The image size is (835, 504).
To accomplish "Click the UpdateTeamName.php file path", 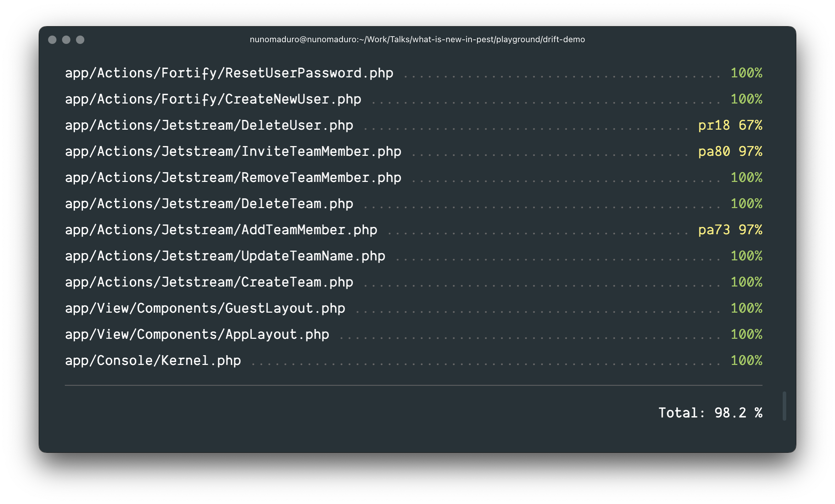I will (225, 256).
